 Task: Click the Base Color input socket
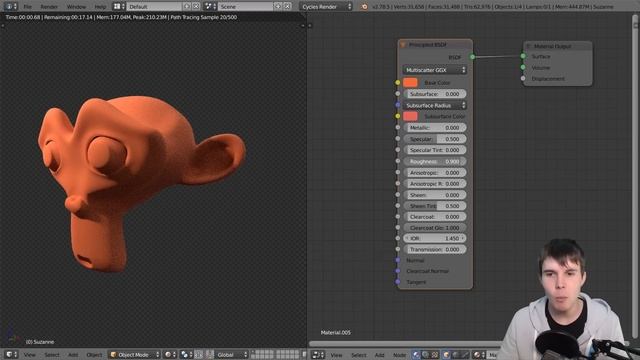pyautogui.click(x=398, y=83)
